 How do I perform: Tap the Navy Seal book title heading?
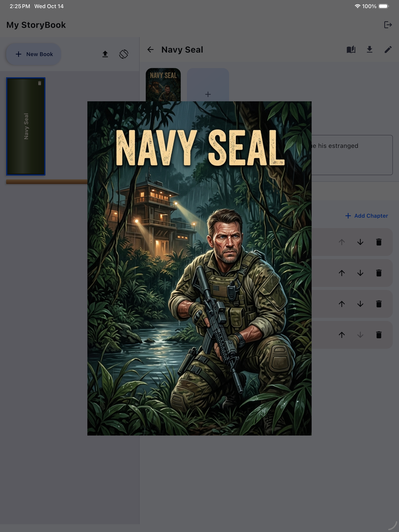coord(182,49)
